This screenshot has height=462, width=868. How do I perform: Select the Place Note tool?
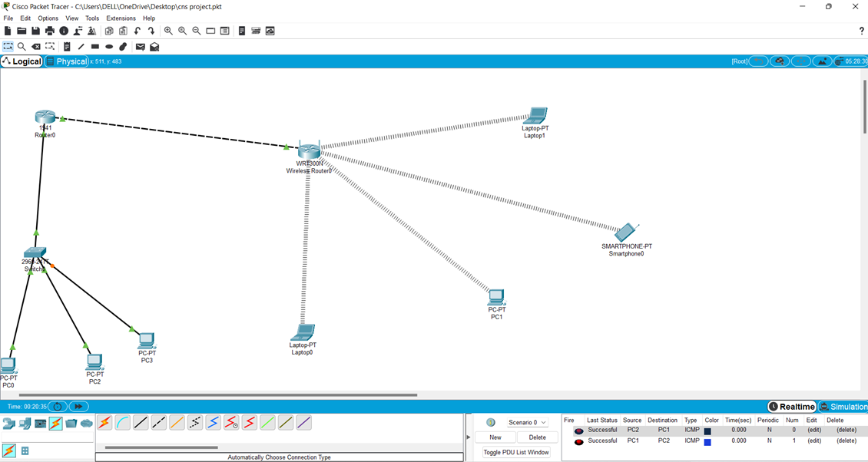click(x=68, y=46)
